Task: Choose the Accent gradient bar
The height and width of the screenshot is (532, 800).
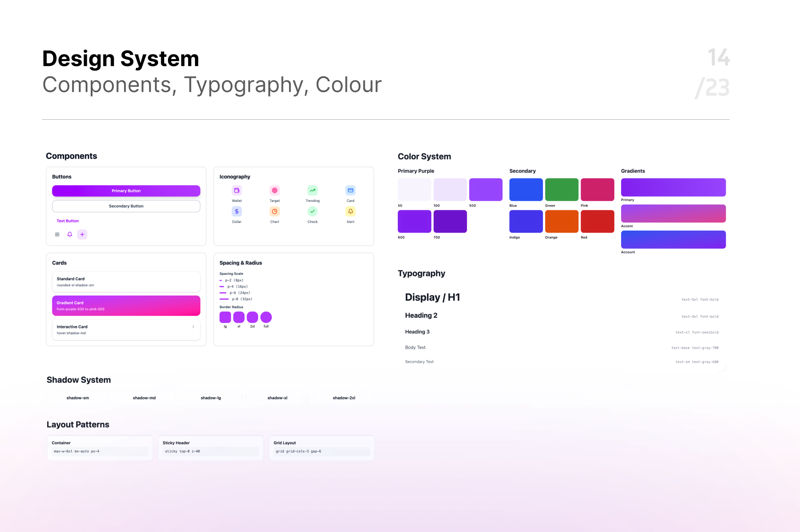Action: point(673,213)
